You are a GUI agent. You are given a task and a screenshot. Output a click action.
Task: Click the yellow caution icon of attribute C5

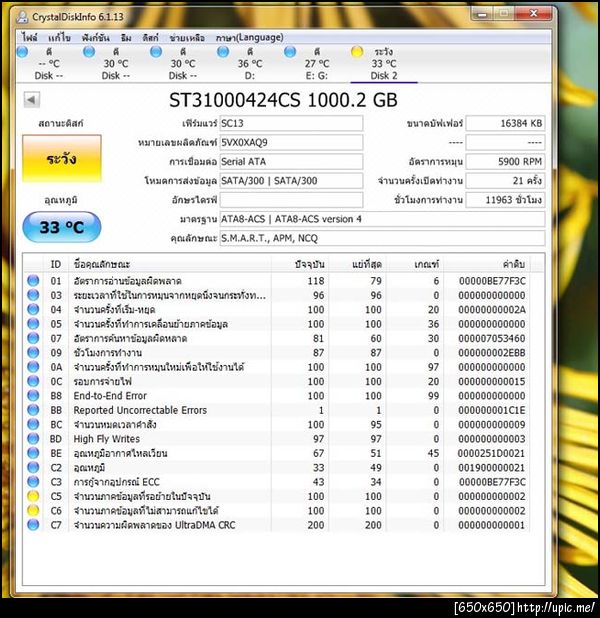pyautogui.click(x=33, y=496)
